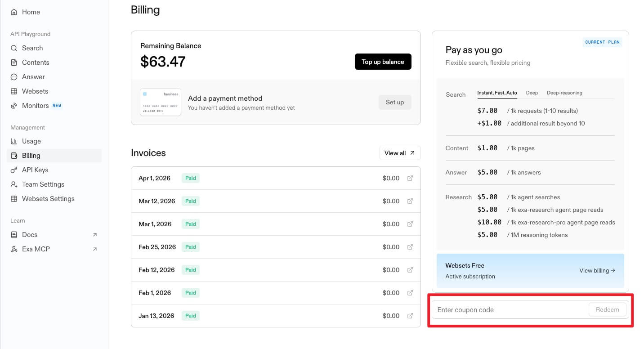644x349 pixels.
Task: Follow the View billing link
Action: pos(597,271)
